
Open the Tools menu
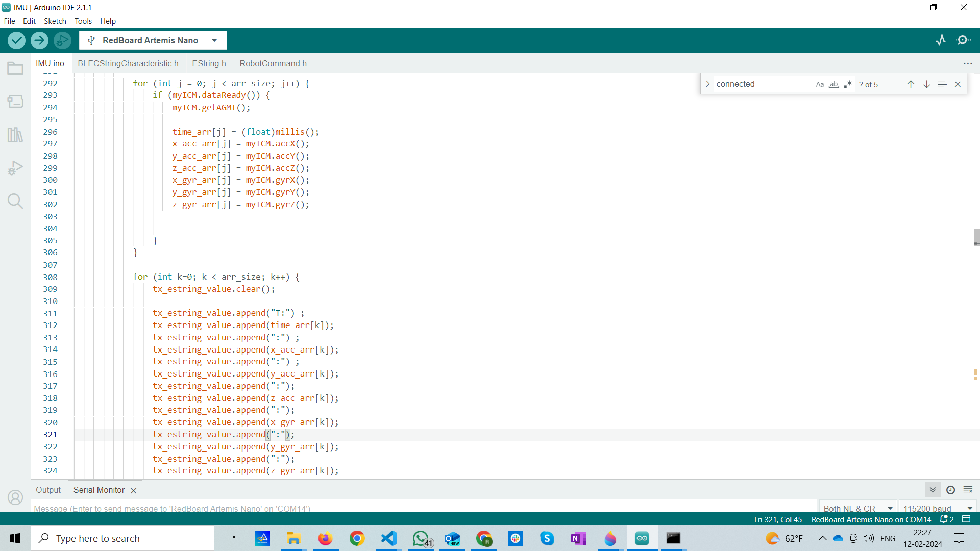tap(83, 21)
